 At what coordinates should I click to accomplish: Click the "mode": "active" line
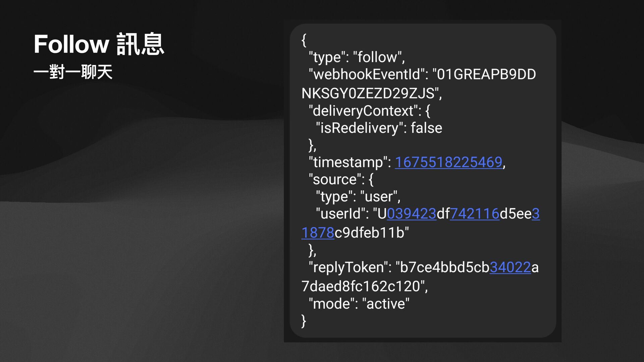click(x=359, y=304)
